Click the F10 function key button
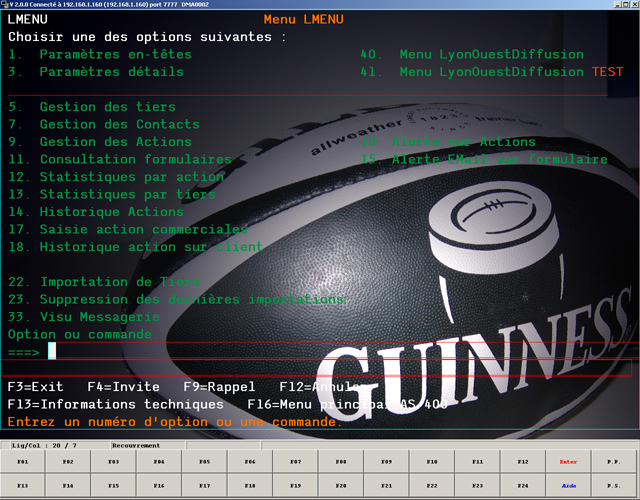640x500 pixels. coord(432,462)
